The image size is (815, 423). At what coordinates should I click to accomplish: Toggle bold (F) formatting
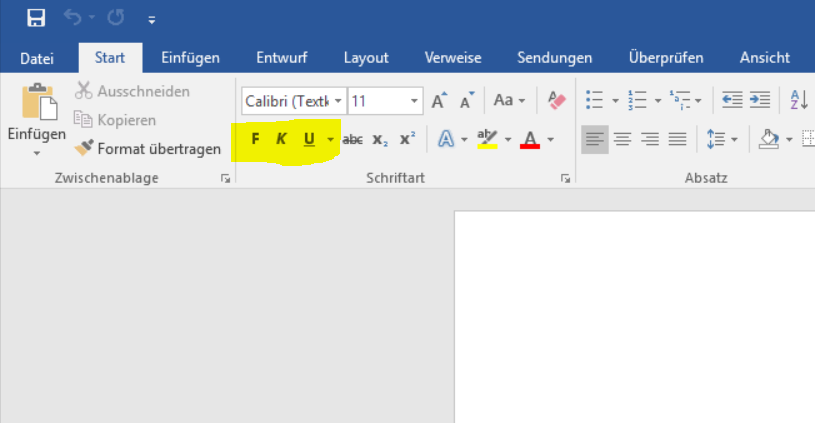[x=255, y=139]
